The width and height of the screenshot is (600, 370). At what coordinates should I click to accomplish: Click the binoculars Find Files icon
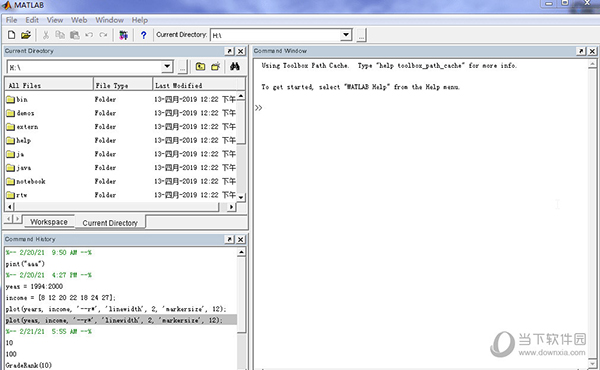(235, 67)
